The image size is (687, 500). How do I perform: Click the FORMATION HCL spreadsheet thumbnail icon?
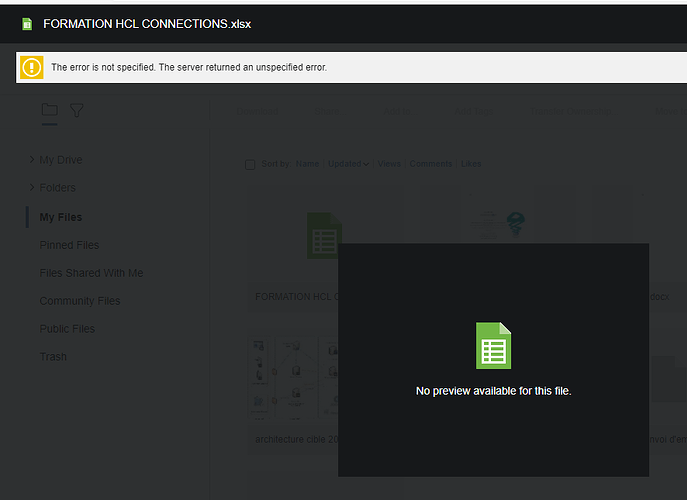click(323, 235)
